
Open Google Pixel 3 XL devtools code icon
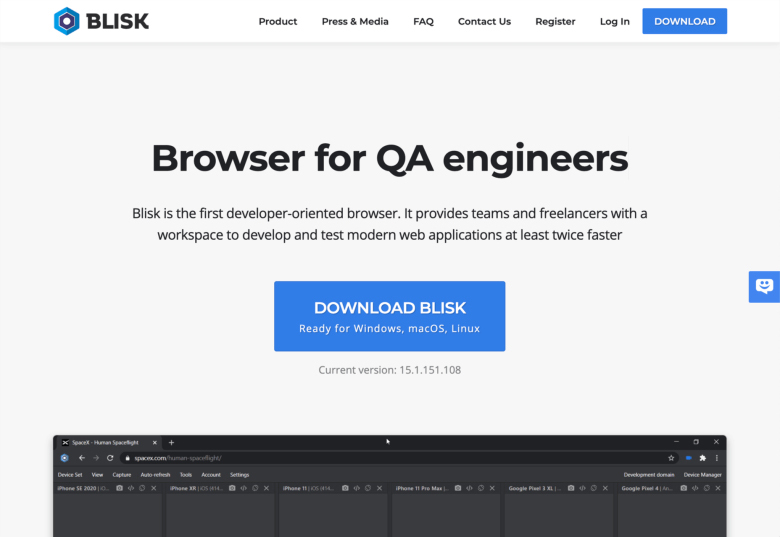click(582, 488)
